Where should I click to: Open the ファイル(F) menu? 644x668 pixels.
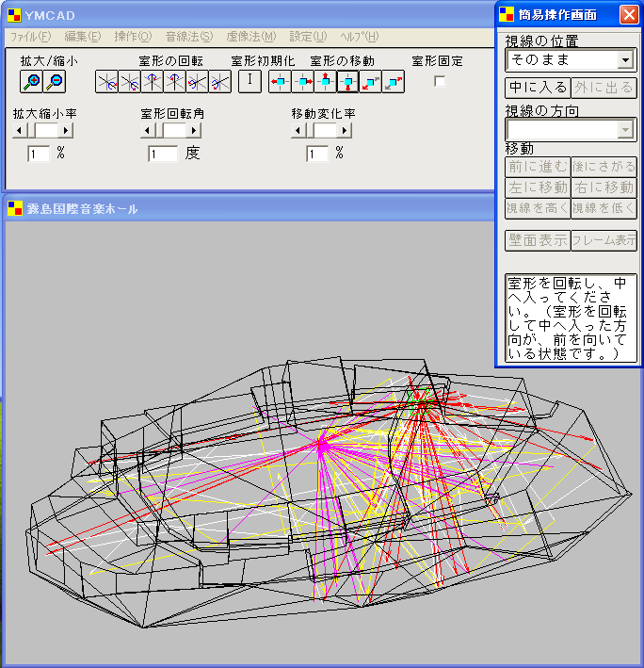(31, 37)
